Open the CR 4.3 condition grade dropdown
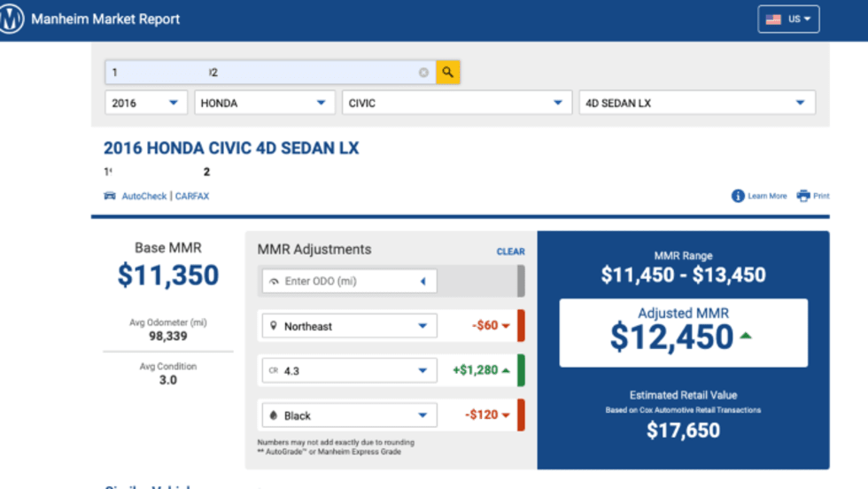The image size is (868, 489). pyautogui.click(x=349, y=370)
